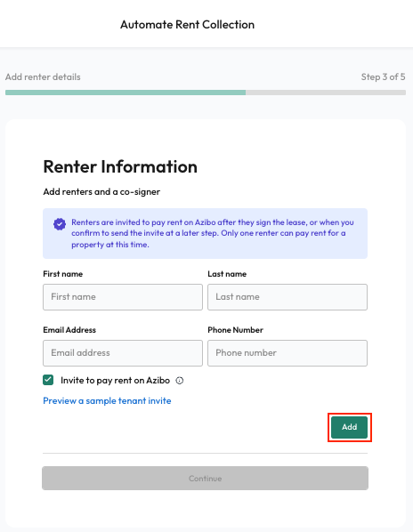Click the Renter Information heading
The image size is (413, 532).
point(120,166)
